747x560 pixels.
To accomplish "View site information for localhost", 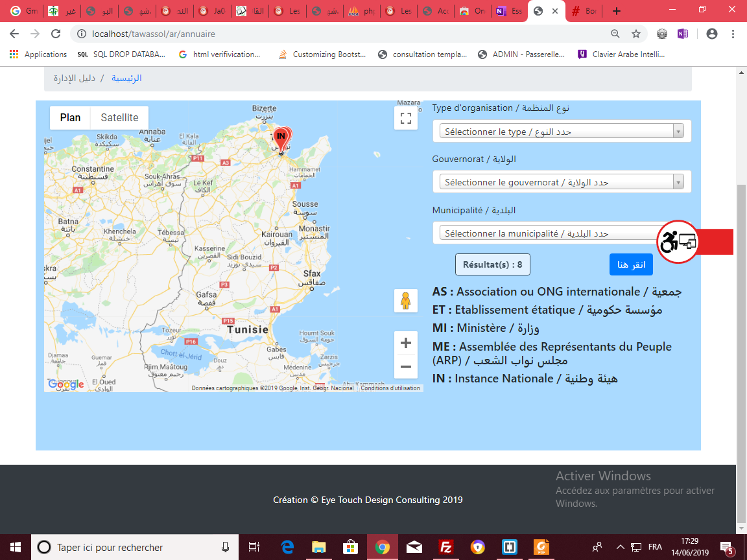I will click(x=82, y=34).
